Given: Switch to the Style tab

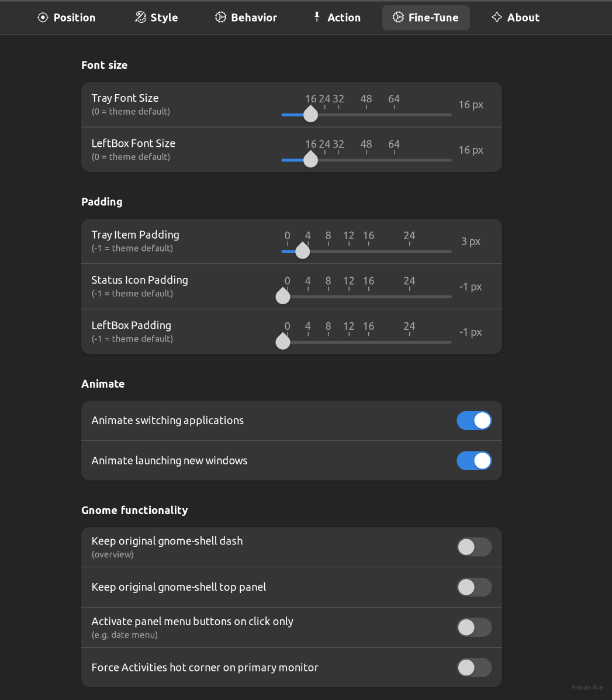Looking at the screenshot, I should pyautogui.click(x=156, y=18).
